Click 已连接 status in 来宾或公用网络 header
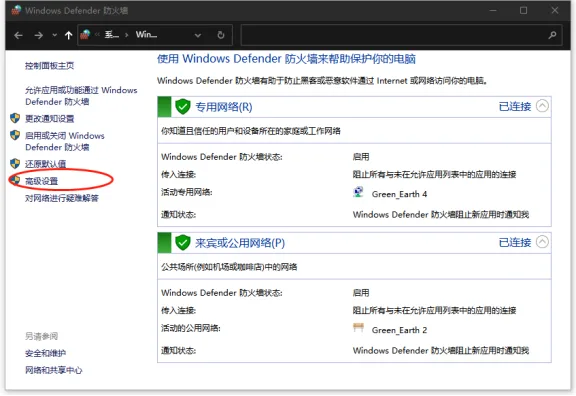This screenshot has width=576, height=396. coord(515,242)
